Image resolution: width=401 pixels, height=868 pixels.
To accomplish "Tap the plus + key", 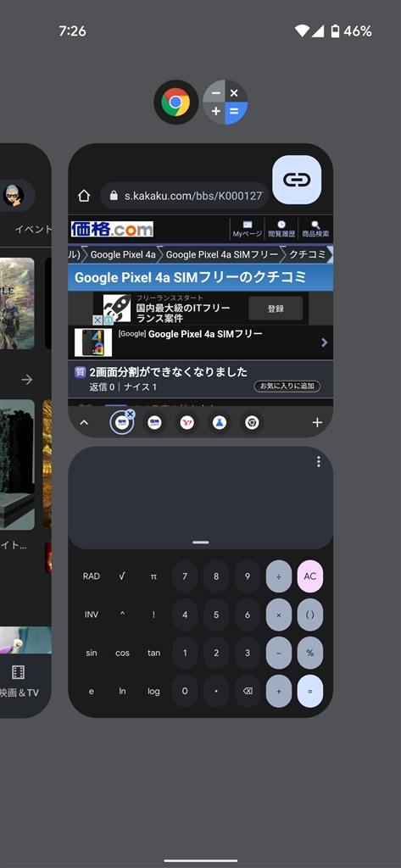I will [279, 691].
